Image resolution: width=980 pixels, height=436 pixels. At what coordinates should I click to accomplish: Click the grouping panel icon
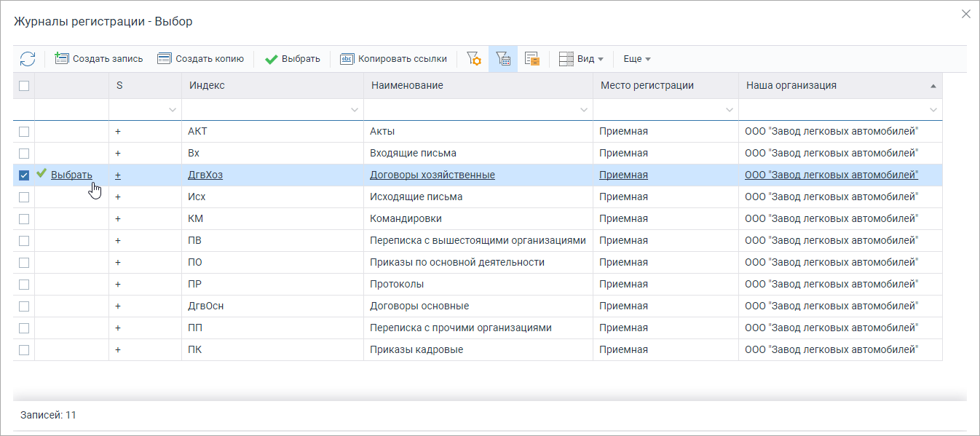point(532,59)
